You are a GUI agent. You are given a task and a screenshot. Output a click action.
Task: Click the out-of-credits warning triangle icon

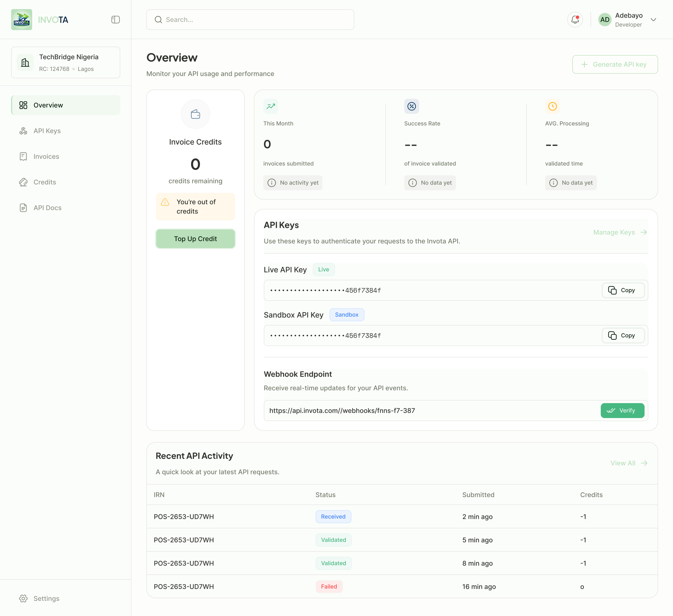coord(165,202)
